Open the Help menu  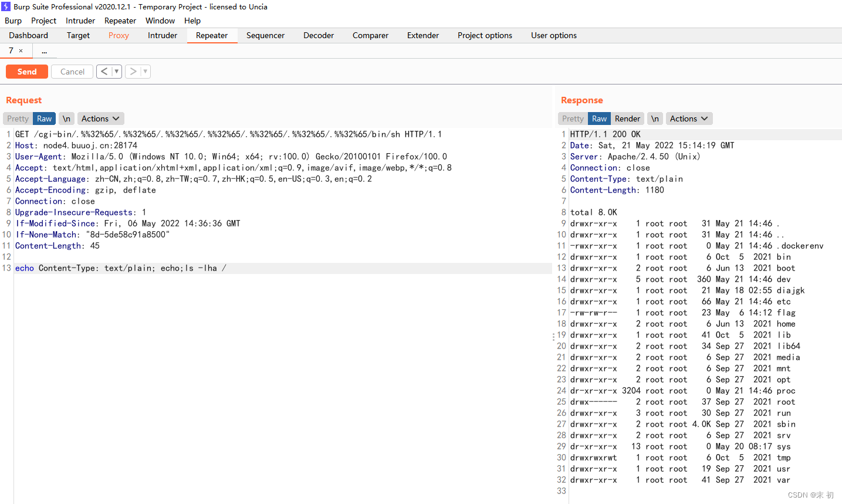pos(192,21)
